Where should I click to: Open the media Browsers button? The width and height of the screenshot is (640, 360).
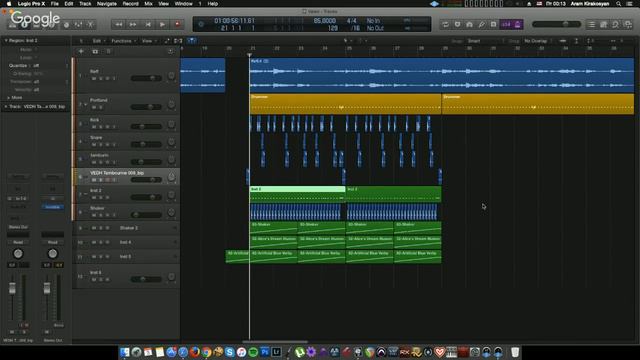628,24
